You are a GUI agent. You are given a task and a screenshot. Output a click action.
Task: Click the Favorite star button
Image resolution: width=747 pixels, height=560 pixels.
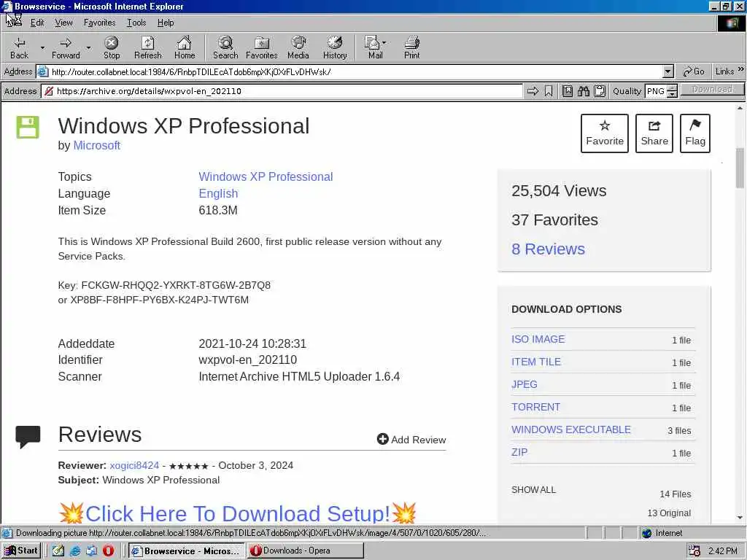(x=605, y=133)
